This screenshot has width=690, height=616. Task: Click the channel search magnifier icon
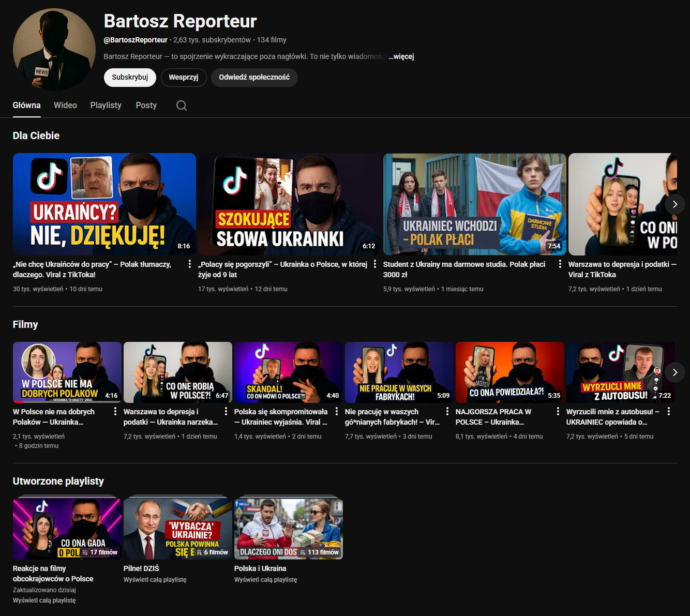[182, 106]
